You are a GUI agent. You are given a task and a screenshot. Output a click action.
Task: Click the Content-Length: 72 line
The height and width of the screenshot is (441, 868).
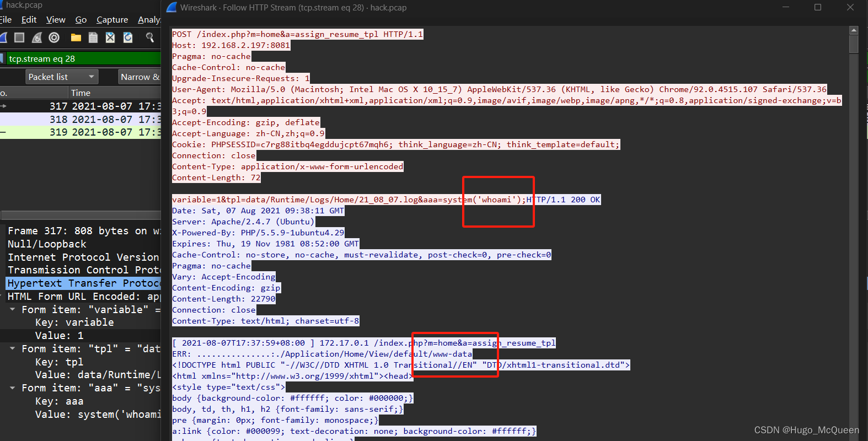pyautogui.click(x=216, y=178)
